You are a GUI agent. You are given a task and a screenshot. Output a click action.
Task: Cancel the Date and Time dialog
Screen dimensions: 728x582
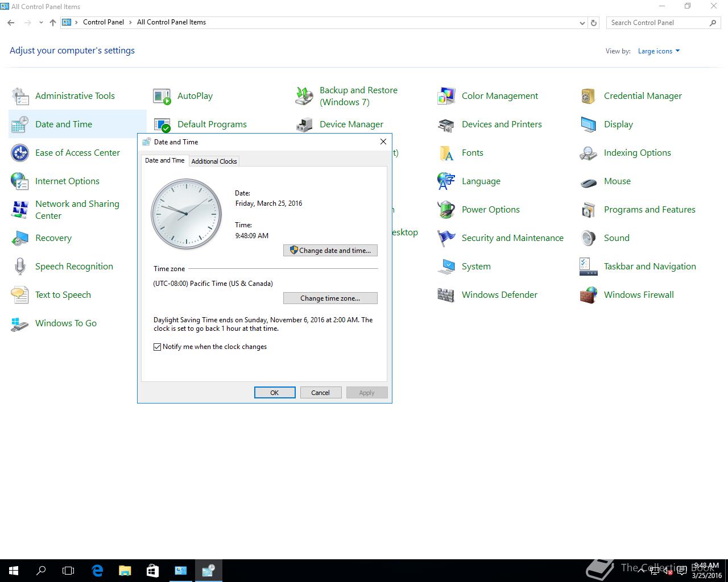point(320,393)
